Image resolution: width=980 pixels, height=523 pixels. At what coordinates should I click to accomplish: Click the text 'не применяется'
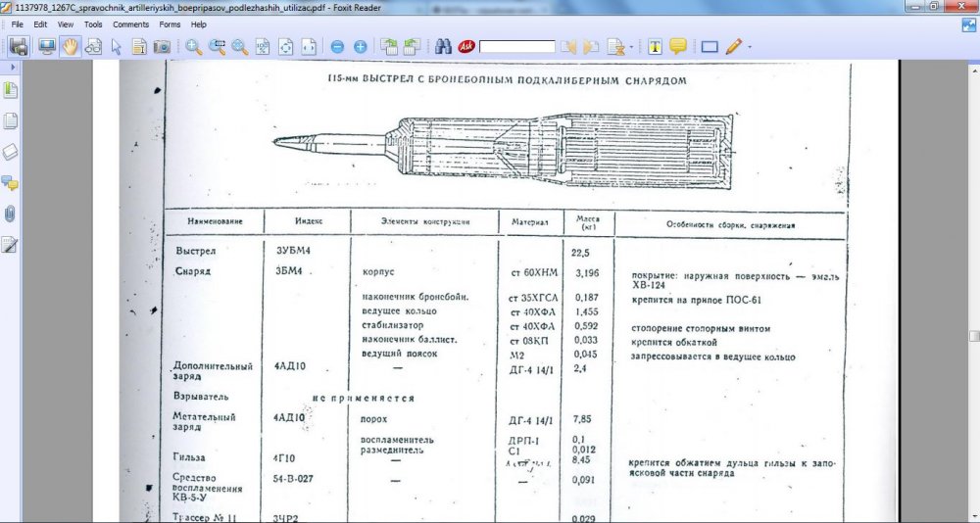pyautogui.click(x=364, y=398)
